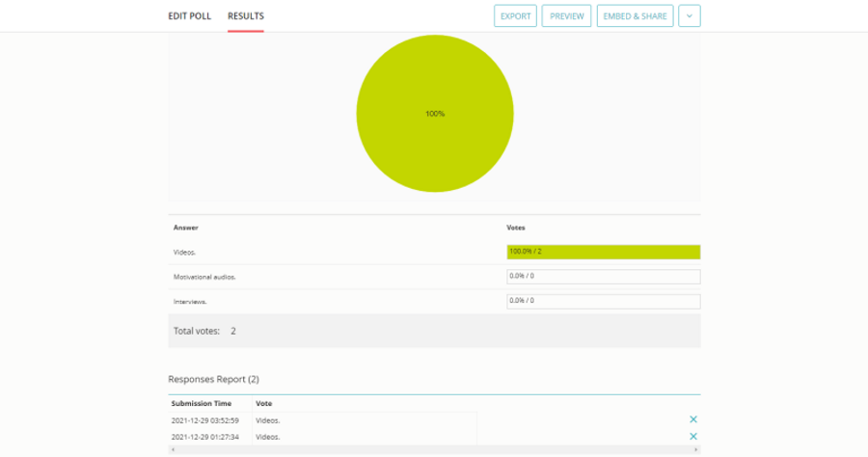Select the timestamp 2021-12-29 01:27:34

[204, 437]
